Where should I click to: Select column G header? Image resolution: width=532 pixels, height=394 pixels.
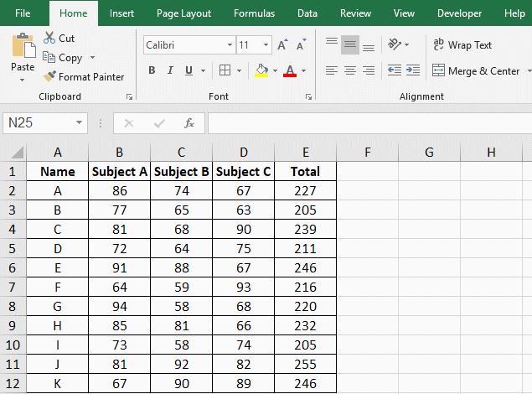(x=429, y=152)
